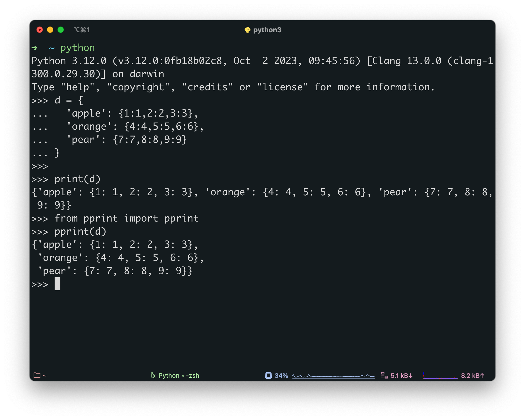
Task: Click the python3 window title
Action: pos(267,30)
